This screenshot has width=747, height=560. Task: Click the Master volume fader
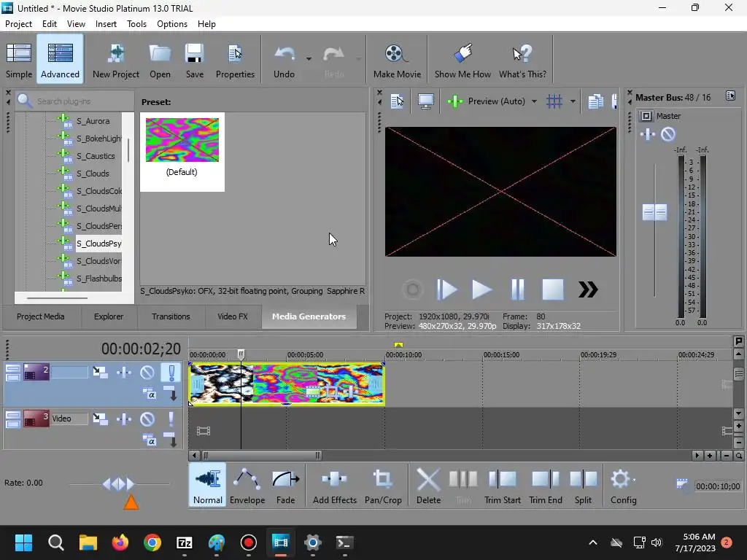[654, 212]
